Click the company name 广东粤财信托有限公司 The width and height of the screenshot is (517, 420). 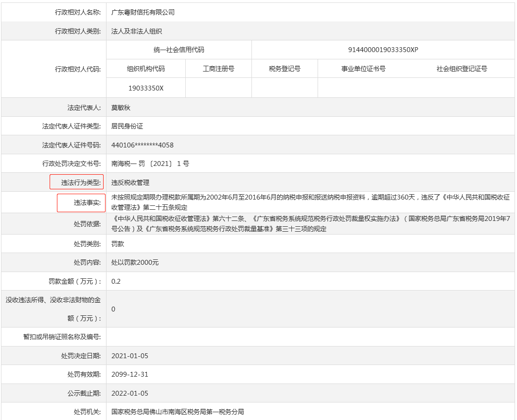click(x=143, y=12)
